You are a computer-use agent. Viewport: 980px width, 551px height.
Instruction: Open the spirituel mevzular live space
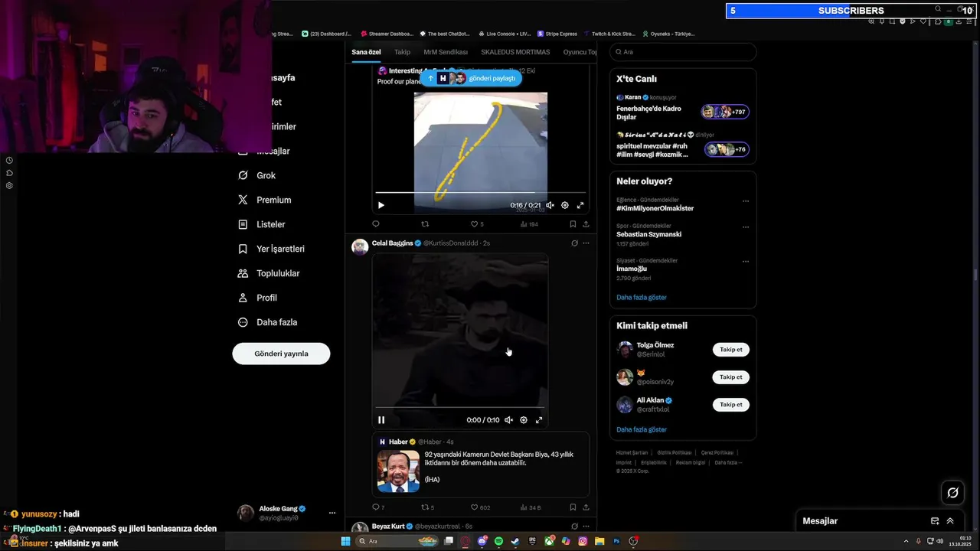(x=683, y=145)
